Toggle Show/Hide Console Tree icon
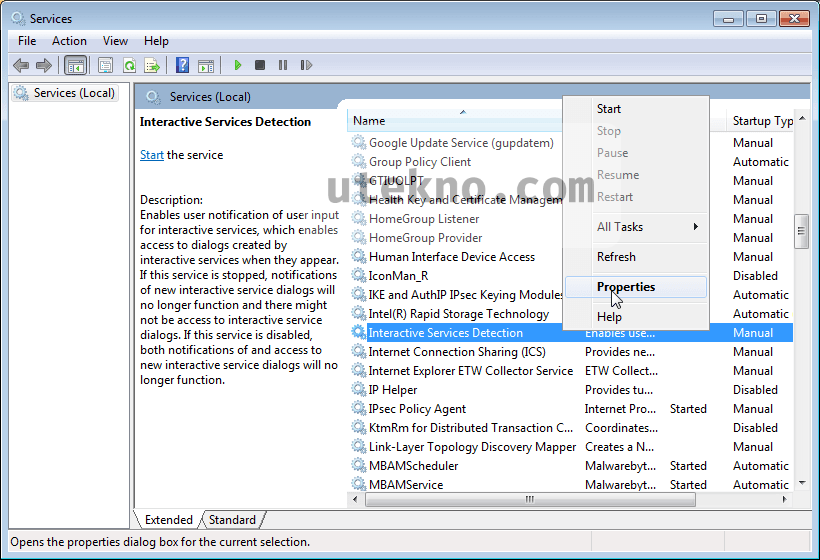 pyautogui.click(x=75, y=65)
